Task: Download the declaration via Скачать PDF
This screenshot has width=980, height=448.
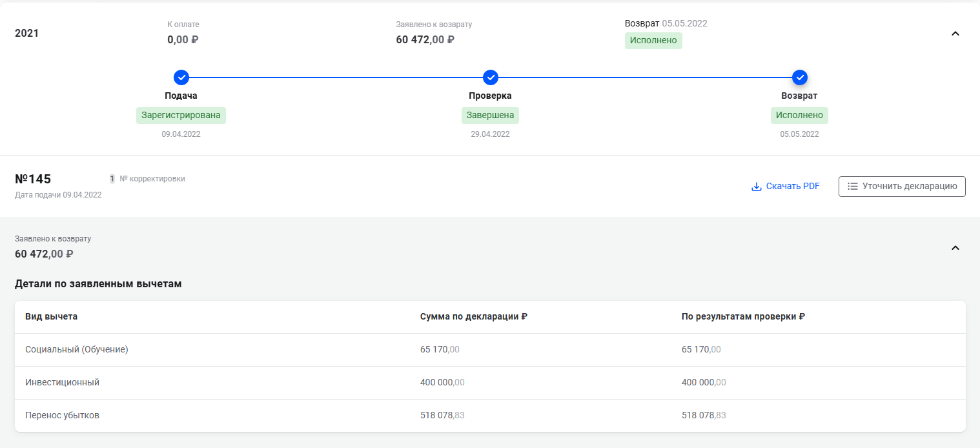Action: pyautogui.click(x=792, y=187)
